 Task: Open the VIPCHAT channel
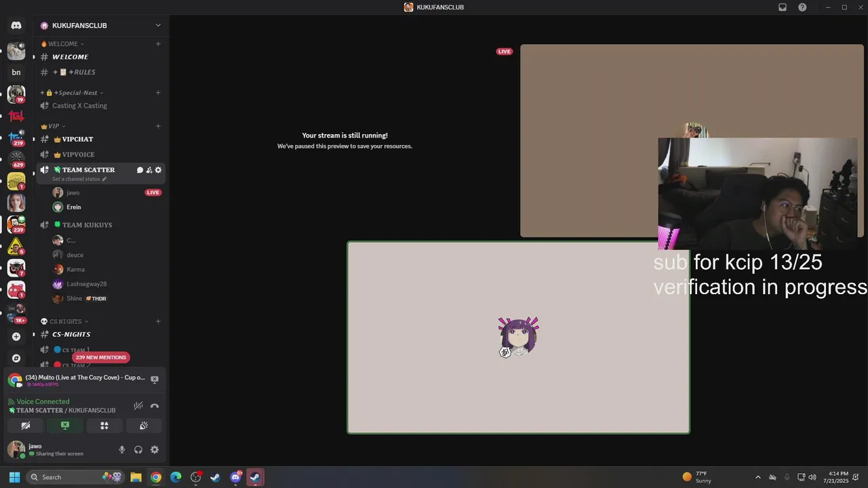pos(101,139)
